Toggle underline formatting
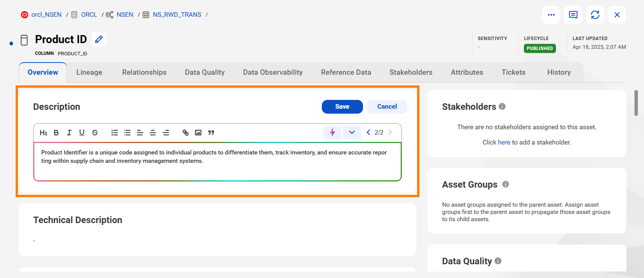Viewport: 644px width, 278px height. (x=82, y=133)
